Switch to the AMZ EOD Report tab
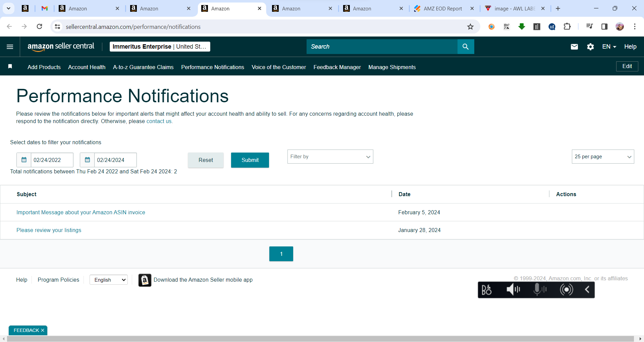This screenshot has height=342, width=644. pos(443,9)
